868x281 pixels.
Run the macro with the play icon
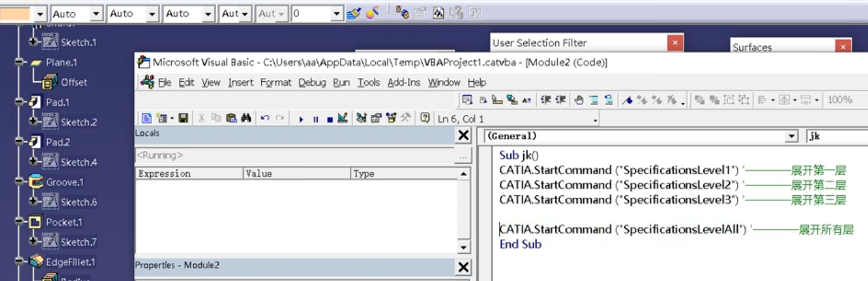coord(301,119)
